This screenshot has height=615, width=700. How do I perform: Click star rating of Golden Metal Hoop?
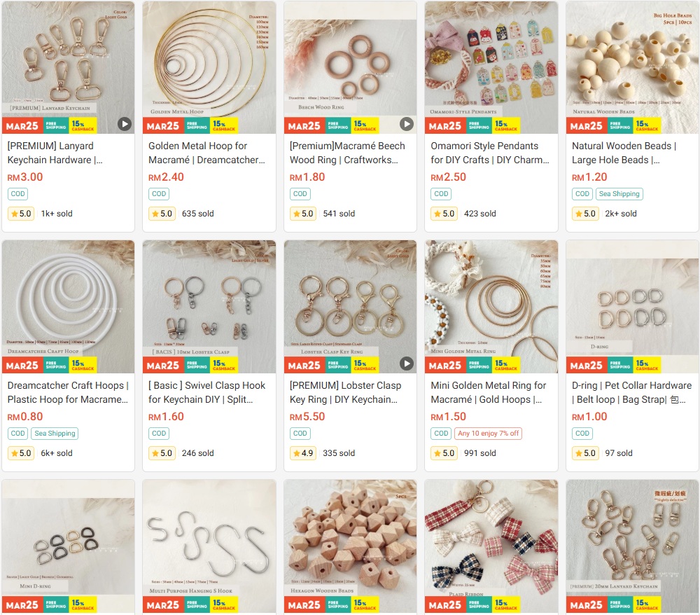[x=162, y=214]
